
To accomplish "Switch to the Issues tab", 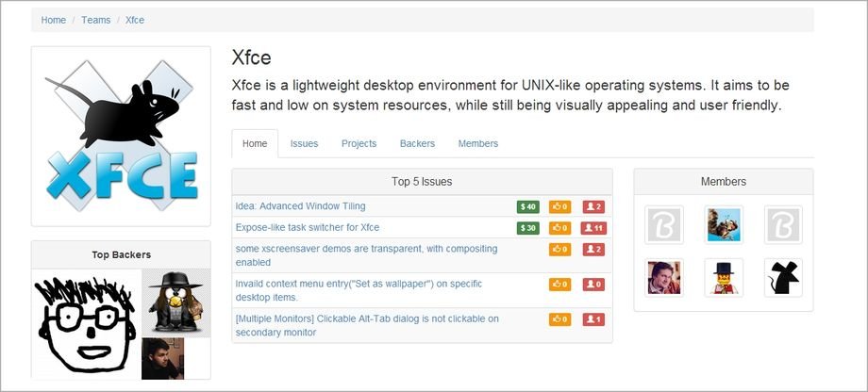I will point(304,143).
